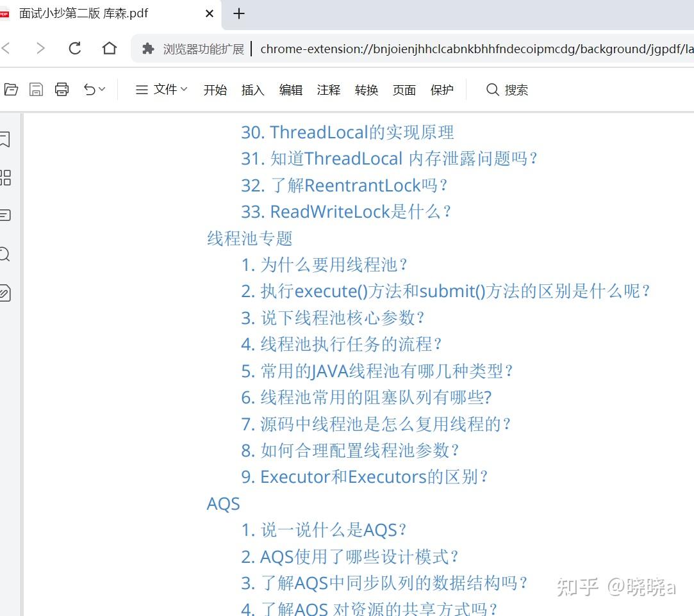Reload the browser page
Viewport: 694px width, 616px height.
(x=75, y=48)
